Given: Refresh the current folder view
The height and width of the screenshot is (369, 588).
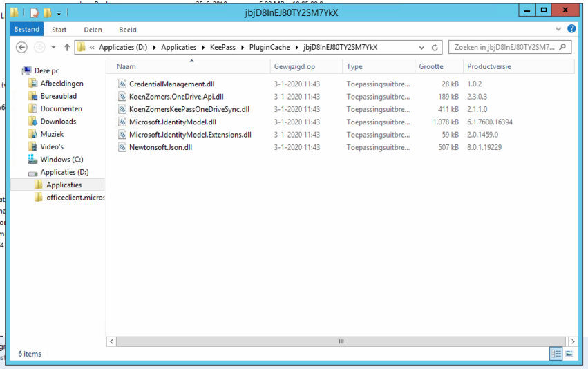Looking at the screenshot, I should [x=435, y=48].
